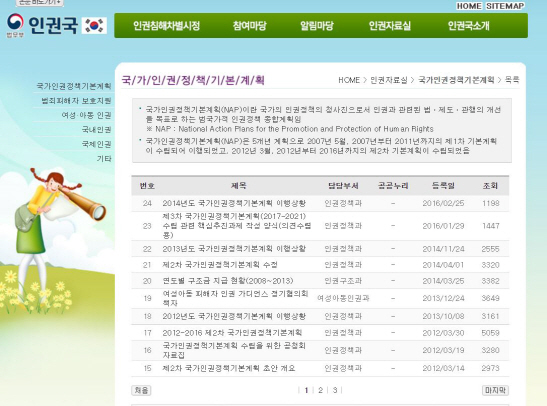Click 인권구조과 department cell
This screenshot has height=406, width=547.
[x=343, y=281]
